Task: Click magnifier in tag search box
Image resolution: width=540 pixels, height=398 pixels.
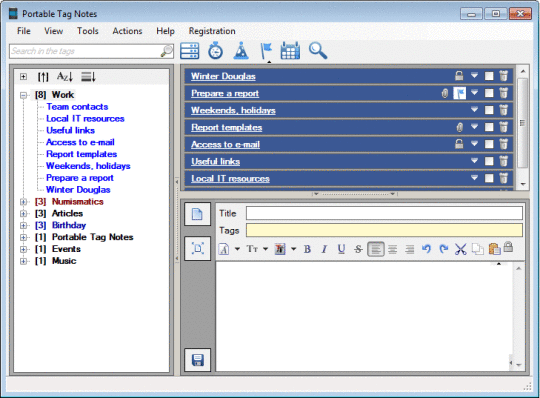Action: pos(167,51)
